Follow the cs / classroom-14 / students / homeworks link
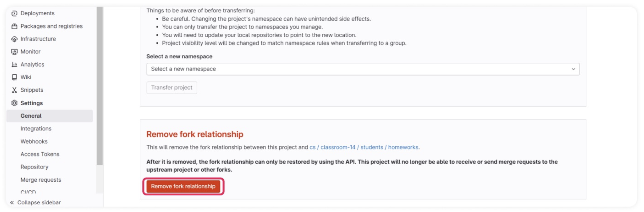This screenshot has height=212, width=644. click(x=363, y=147)
